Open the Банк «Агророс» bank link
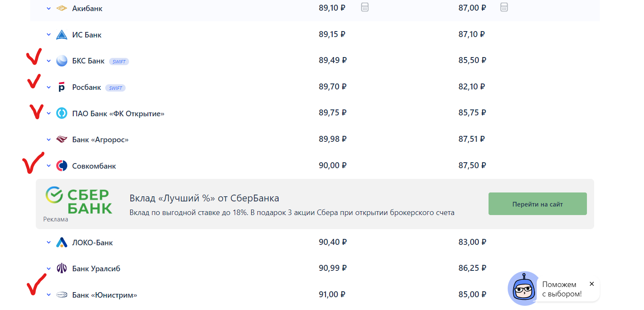This screenshot has height=310, width=644. [100, 140]
